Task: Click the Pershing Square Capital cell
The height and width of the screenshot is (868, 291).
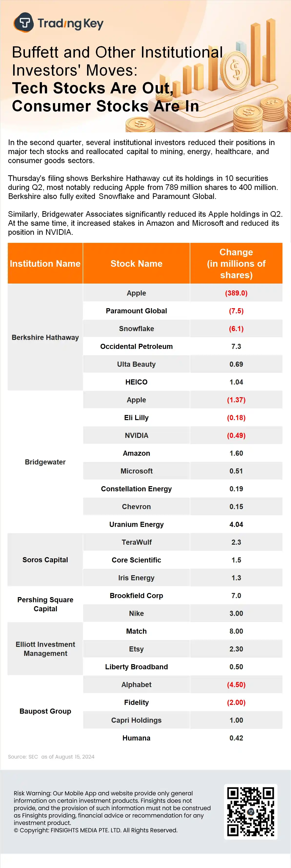Action: coord(45,604)
